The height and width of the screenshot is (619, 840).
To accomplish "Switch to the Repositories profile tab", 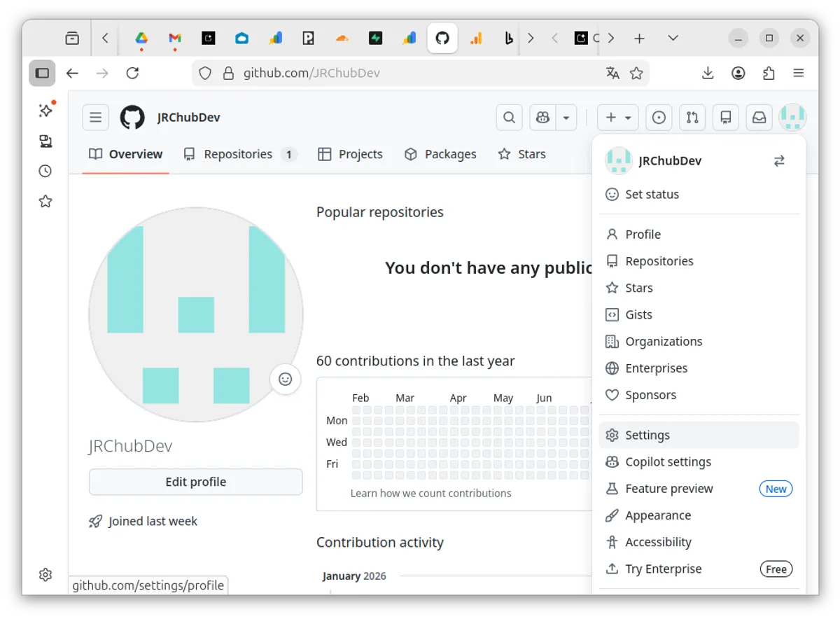I will click(x=240, y=154).
